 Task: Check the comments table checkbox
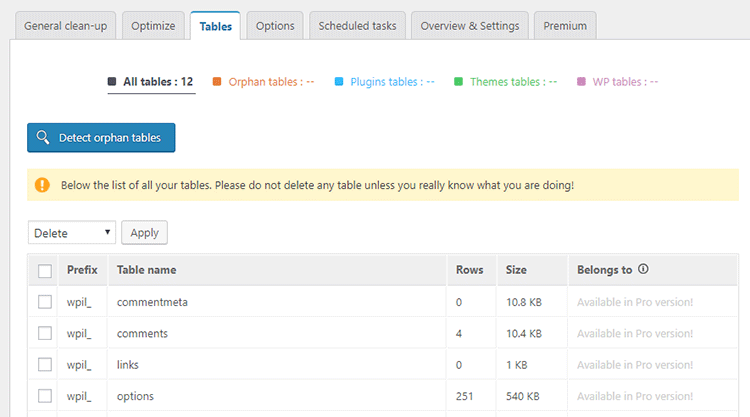[x=45, y=333]
